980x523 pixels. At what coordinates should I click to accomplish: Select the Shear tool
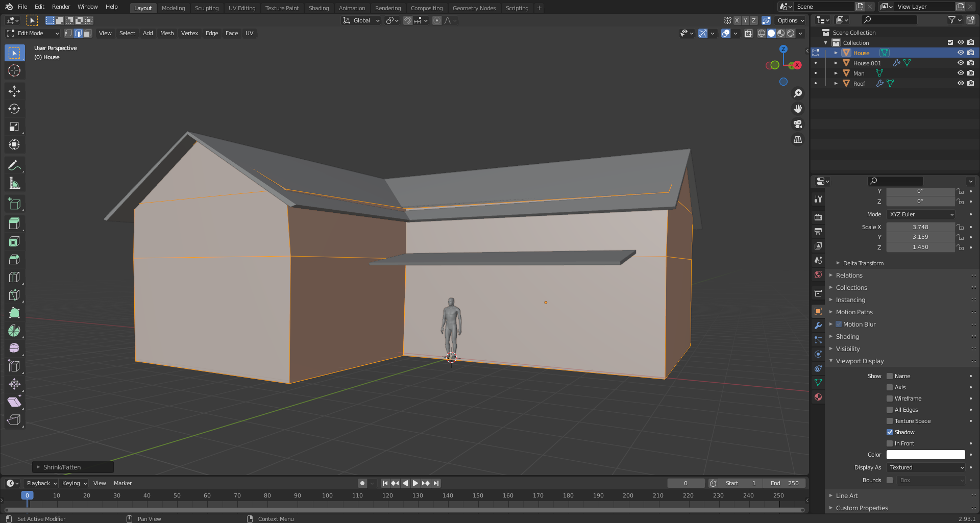14,402
